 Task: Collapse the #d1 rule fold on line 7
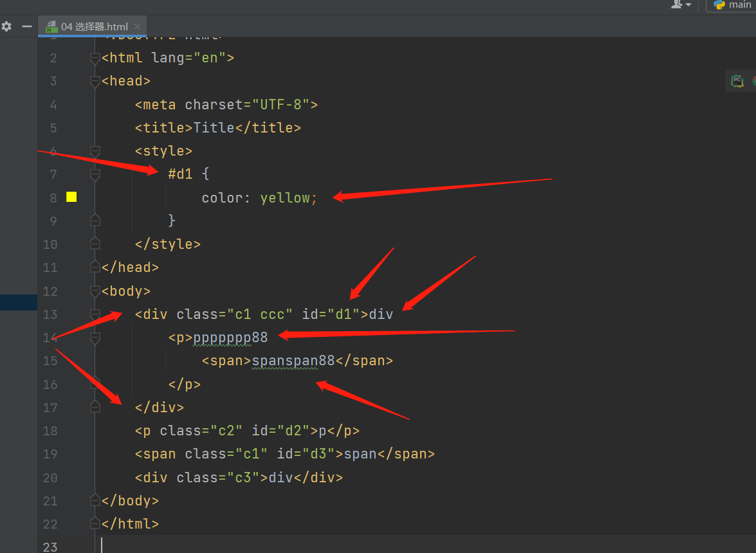[95, 174]
